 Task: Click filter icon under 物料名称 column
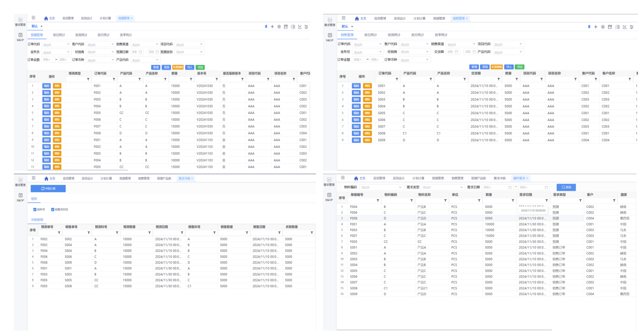pyautogui.click(x=445, y=200)
